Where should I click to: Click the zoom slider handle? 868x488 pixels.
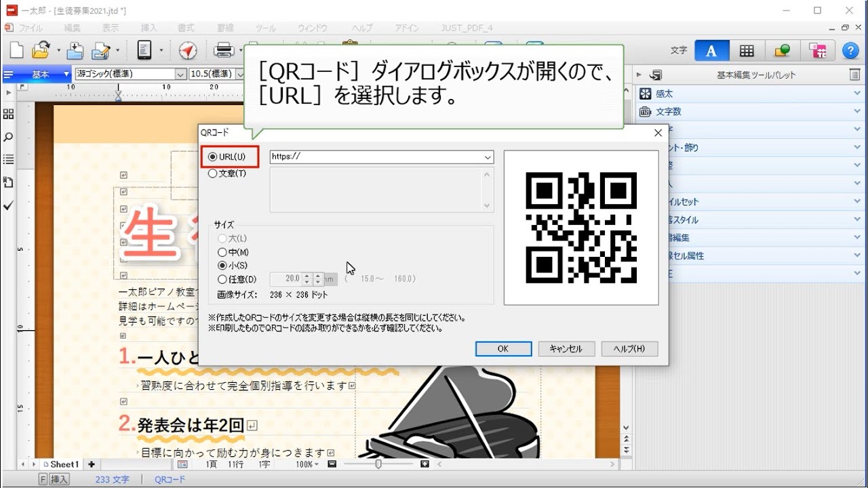point(378,464)
